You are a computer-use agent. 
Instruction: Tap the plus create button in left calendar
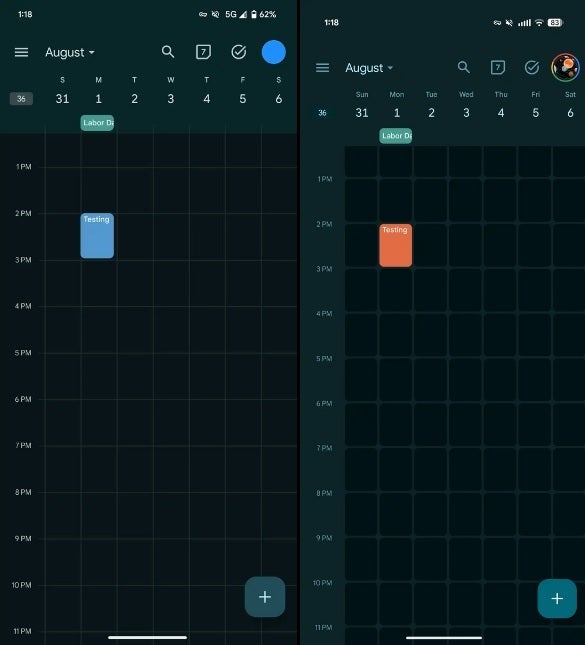click(x=265, y=596)
